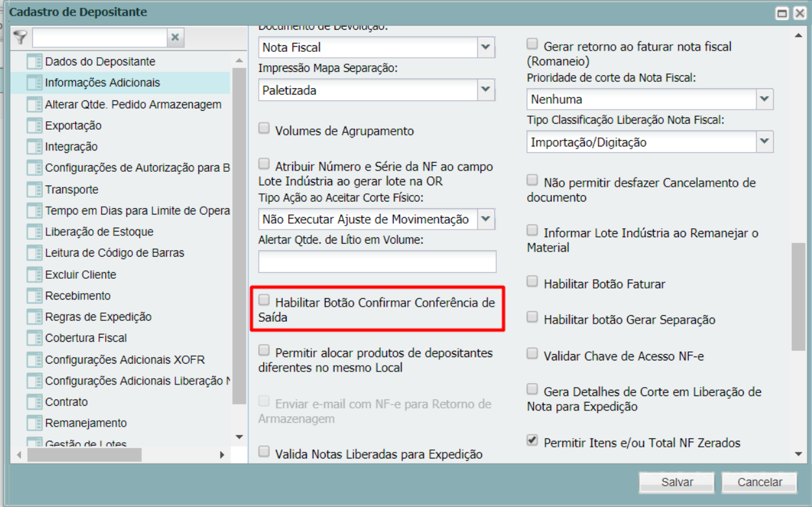The width and height of the screenshot is (812, 507).
Task: Click the filter funnel icon
Action: [20, 38]
